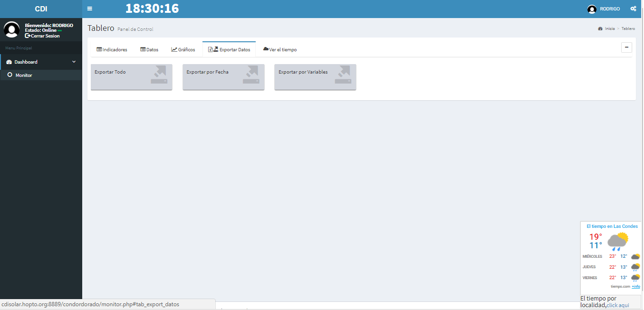
Task: Click the Panel de Control subtitle
Action: [135, 29]
